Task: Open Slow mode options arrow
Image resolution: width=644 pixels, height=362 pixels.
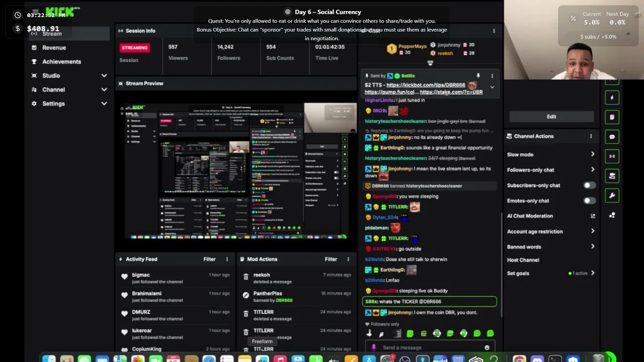Action: (x=592, y=154)
